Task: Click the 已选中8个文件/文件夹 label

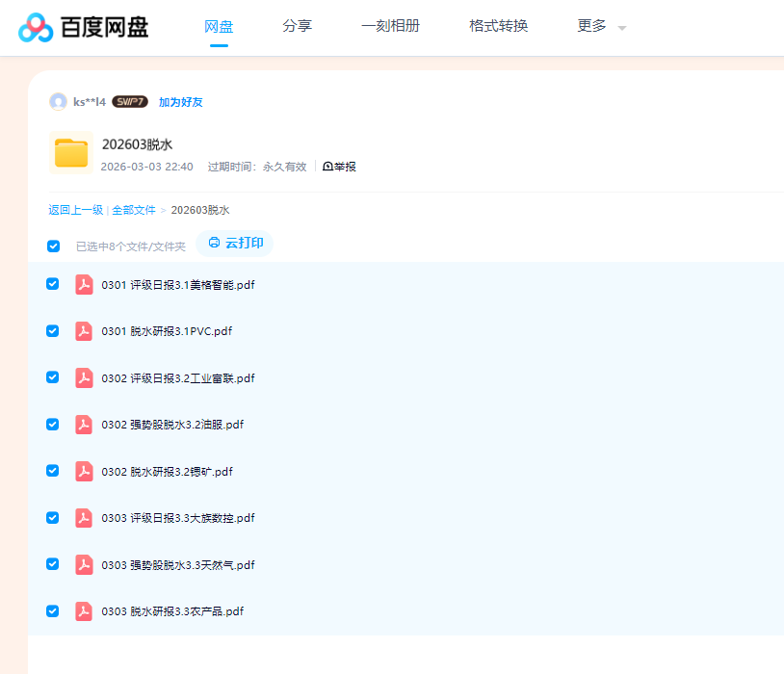Action: click(x=131, y=246)
